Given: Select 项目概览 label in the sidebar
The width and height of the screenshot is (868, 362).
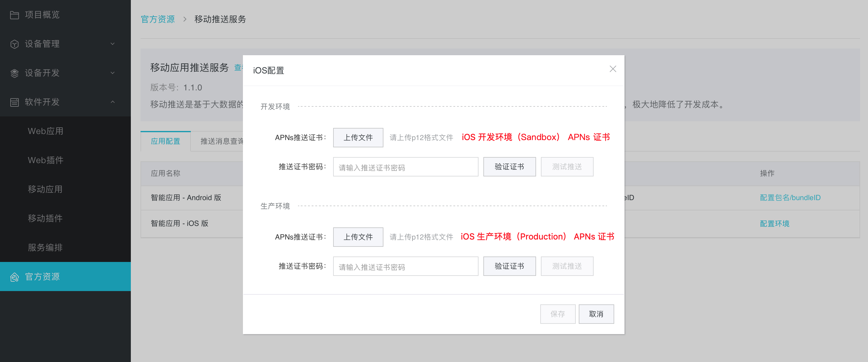Looking at the screenshot, I should tap(42, 15).
